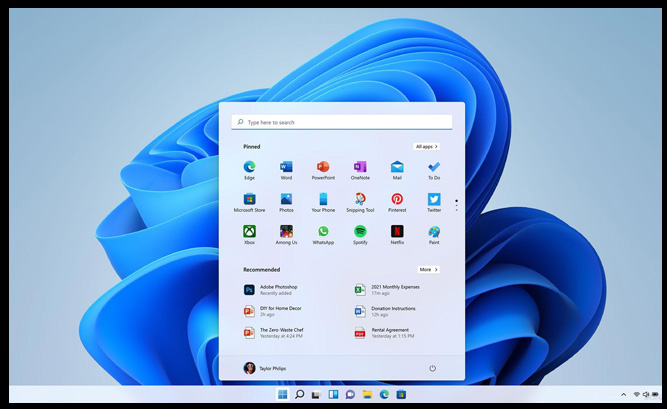Click the Wi-Fi network tray icon
The height and width of the screenshot is (409, 667).
coord(637,395)
